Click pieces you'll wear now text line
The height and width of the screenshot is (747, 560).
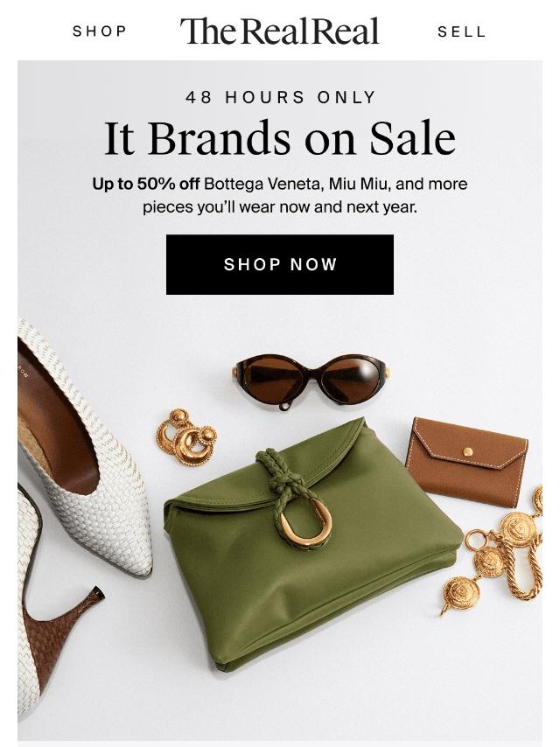click(280, 207)
